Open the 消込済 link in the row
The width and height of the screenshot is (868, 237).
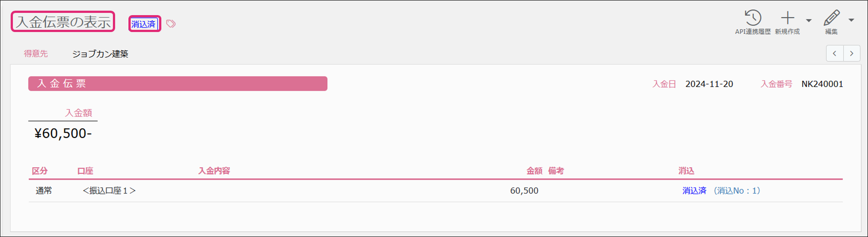pos(694,191)
